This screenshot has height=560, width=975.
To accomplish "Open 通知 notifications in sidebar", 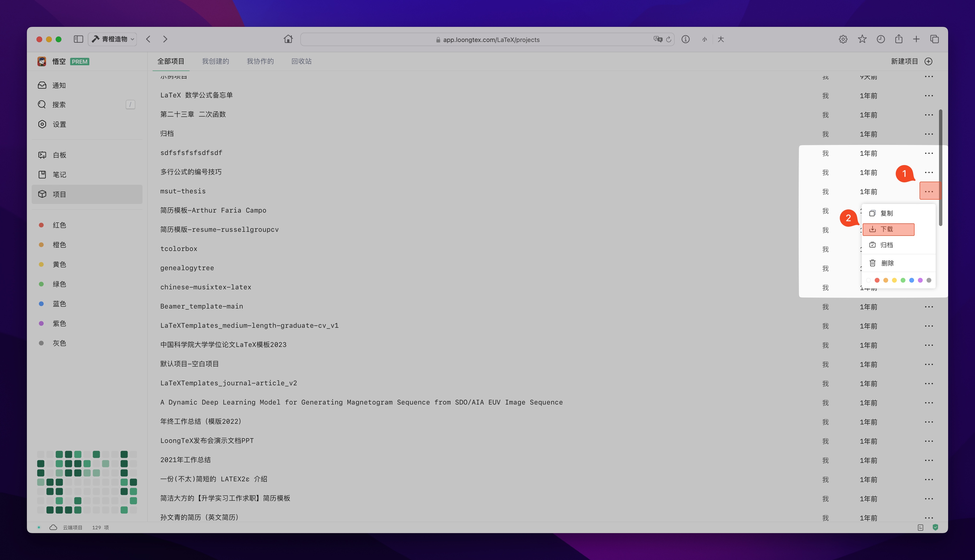I will [x=87, y=85].
